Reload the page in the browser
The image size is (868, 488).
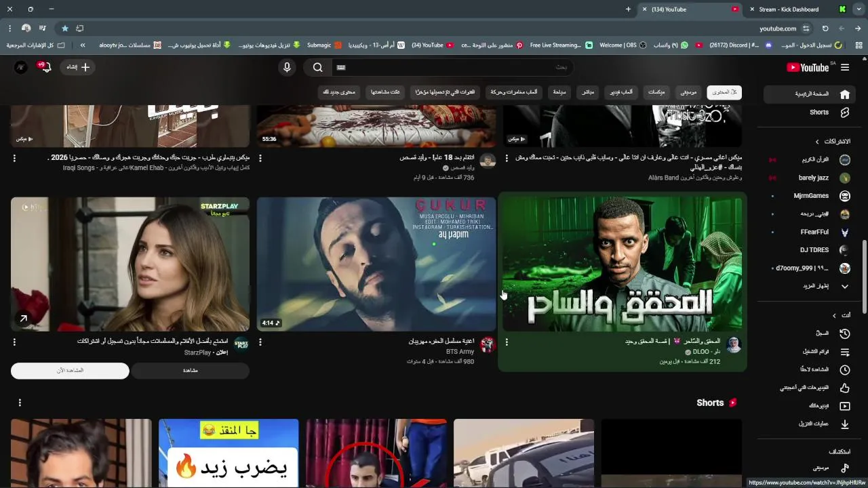point(825,28)
